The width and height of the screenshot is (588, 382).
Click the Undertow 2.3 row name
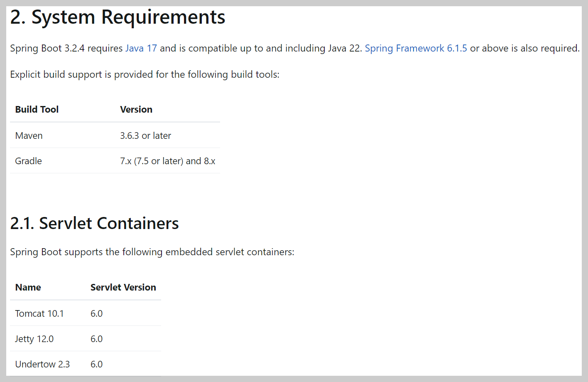[42, 364]
